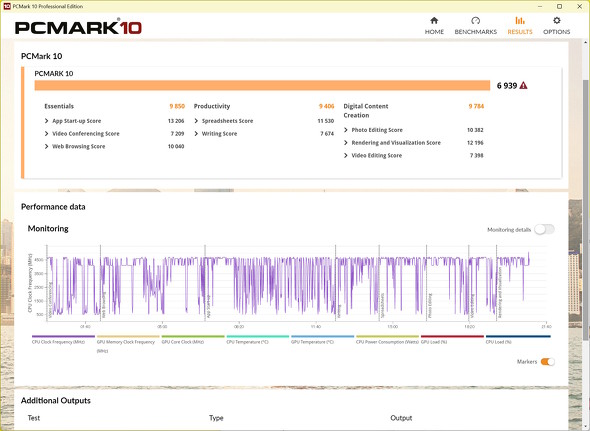Expand Video Conferencing Score details

(x=46, y=134)
